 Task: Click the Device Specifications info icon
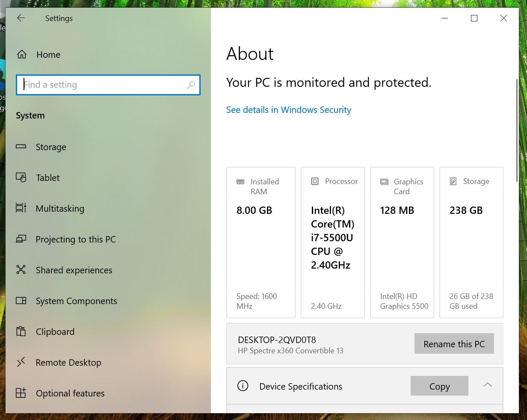click(x=243, y=386)
